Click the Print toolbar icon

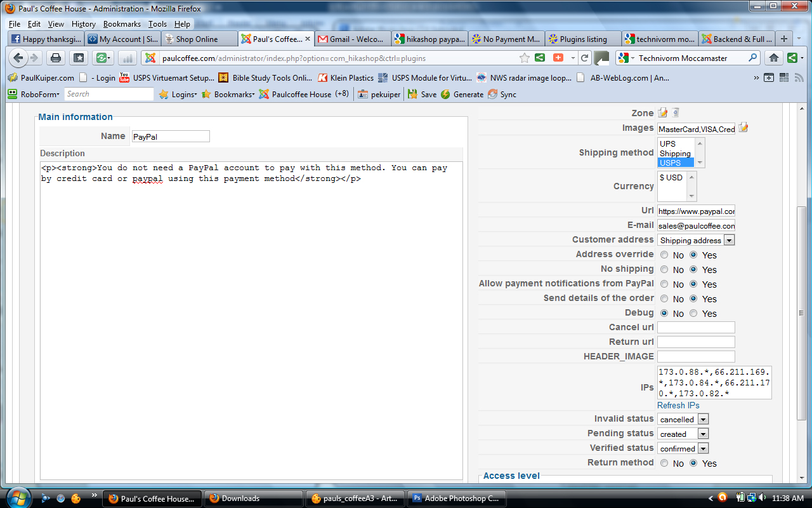point(56,58)
